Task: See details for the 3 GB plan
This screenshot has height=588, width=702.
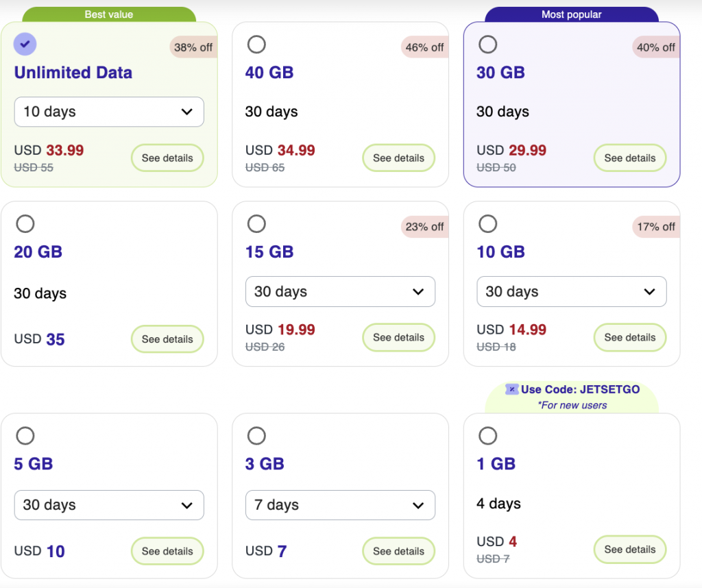Action: click(398, 551)
